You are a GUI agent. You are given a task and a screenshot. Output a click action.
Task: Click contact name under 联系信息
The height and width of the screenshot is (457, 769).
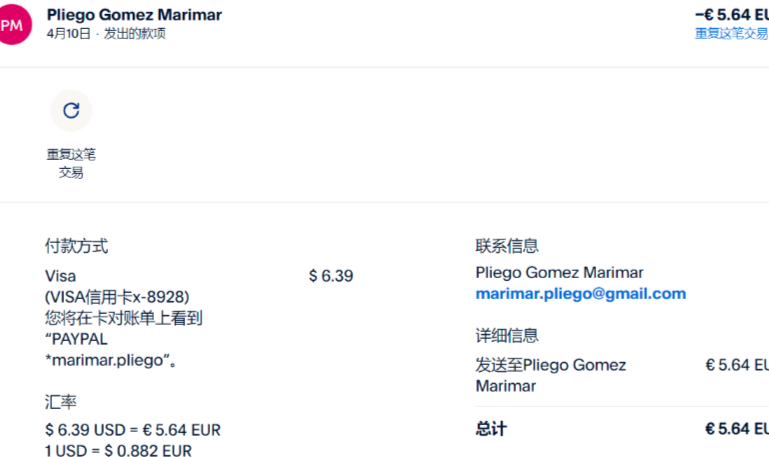pos(559,272)
